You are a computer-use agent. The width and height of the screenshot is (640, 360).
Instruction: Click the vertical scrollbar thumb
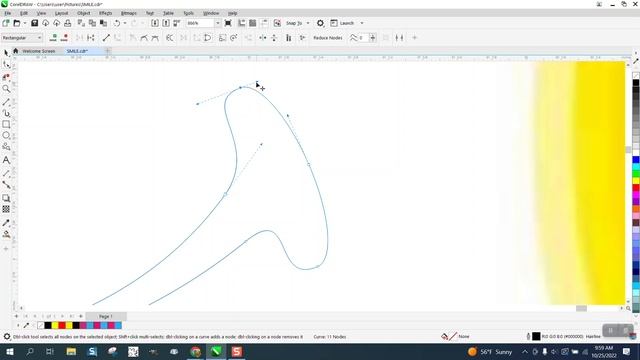pyautogui.click(x=628, y=150)
